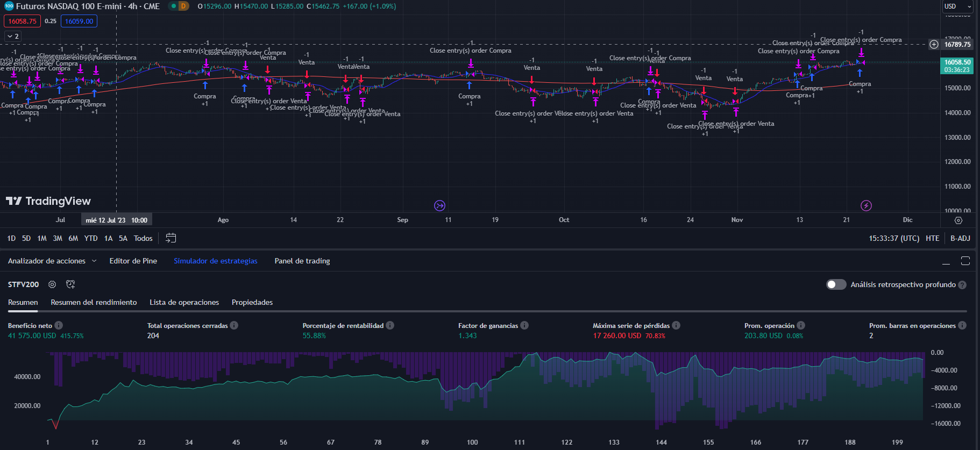This screenshot has height=450, width=980.
Task: Open the 15:33:37 (UTC) timezone menu
Action: 894,238
